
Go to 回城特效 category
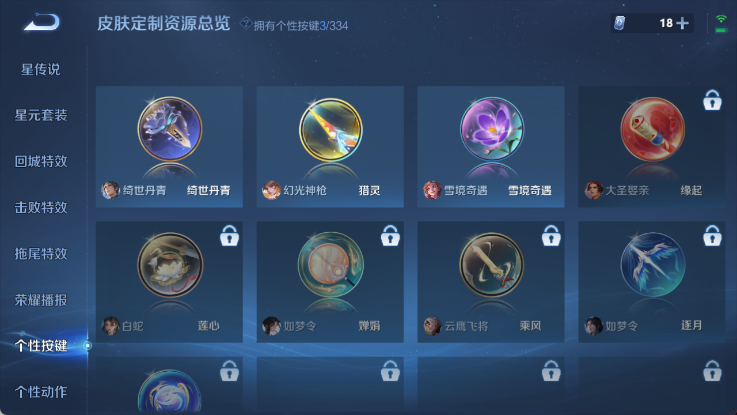(x=41, y=161)
